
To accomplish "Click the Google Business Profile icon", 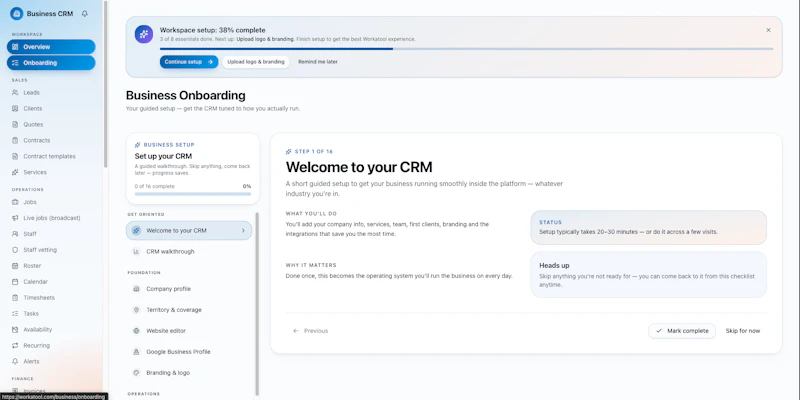I will coord(136,352).
